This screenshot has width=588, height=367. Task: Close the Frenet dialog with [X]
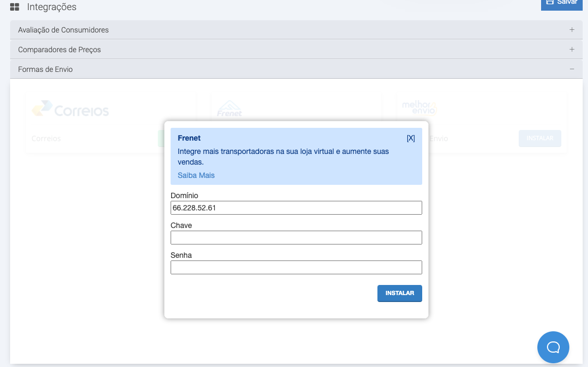410,138
